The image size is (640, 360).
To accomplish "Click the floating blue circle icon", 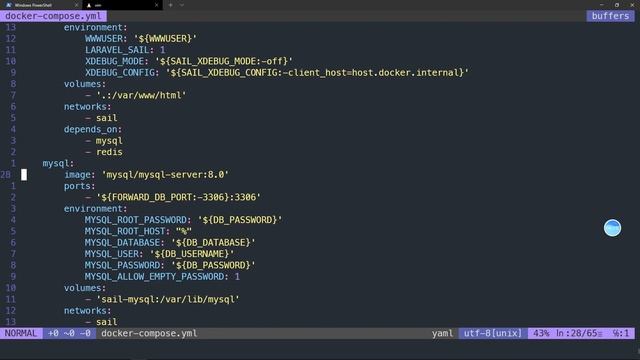I will [612, 228].
